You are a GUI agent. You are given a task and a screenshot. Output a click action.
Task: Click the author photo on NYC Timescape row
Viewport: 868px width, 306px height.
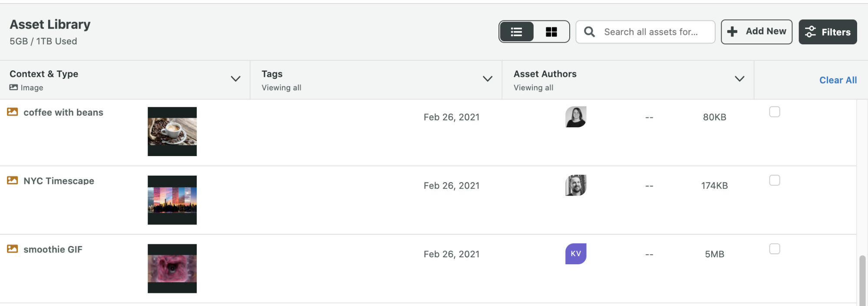(576, 185)
